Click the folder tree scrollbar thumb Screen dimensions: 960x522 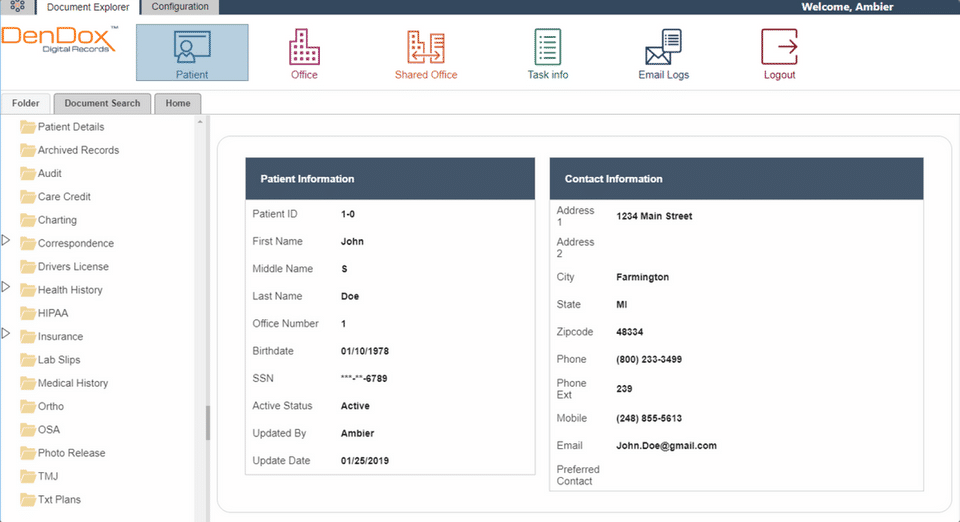[208, 422]
